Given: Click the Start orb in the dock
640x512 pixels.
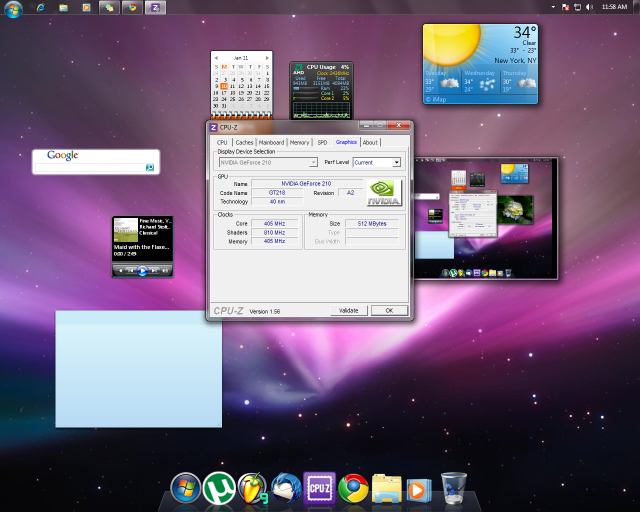Looking at the screenshot, I should [x=185, y=488].
